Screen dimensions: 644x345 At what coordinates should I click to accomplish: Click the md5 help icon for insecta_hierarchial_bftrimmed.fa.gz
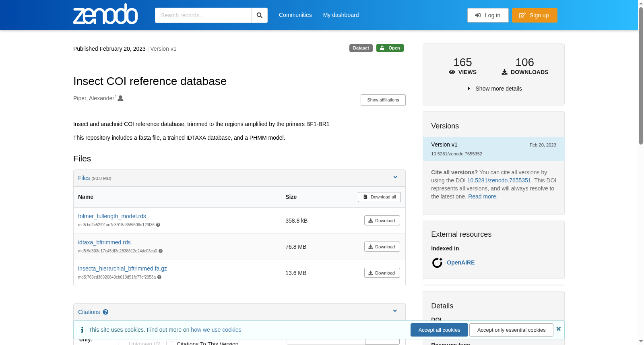pyautogui.click(x=159, y=277)
